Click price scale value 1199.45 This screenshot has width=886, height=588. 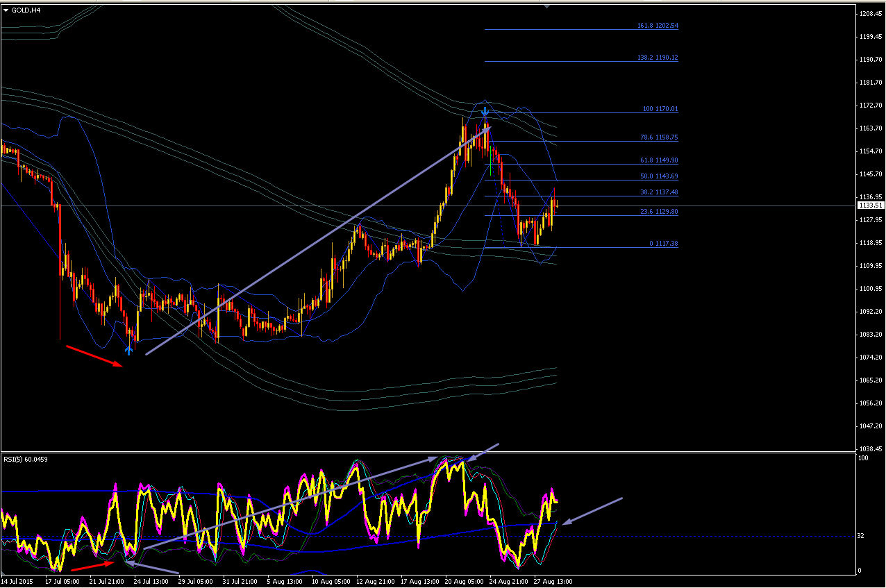click(x=870, y=37)
